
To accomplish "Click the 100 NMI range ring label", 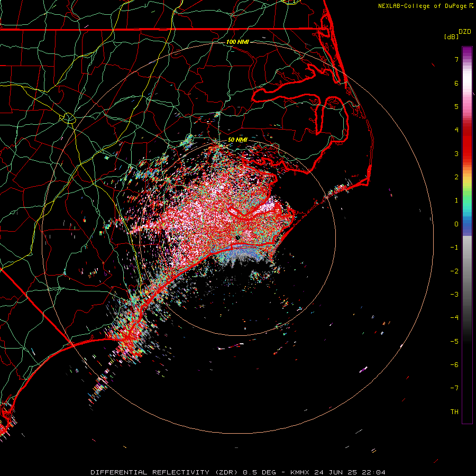I will coord(237,42).
